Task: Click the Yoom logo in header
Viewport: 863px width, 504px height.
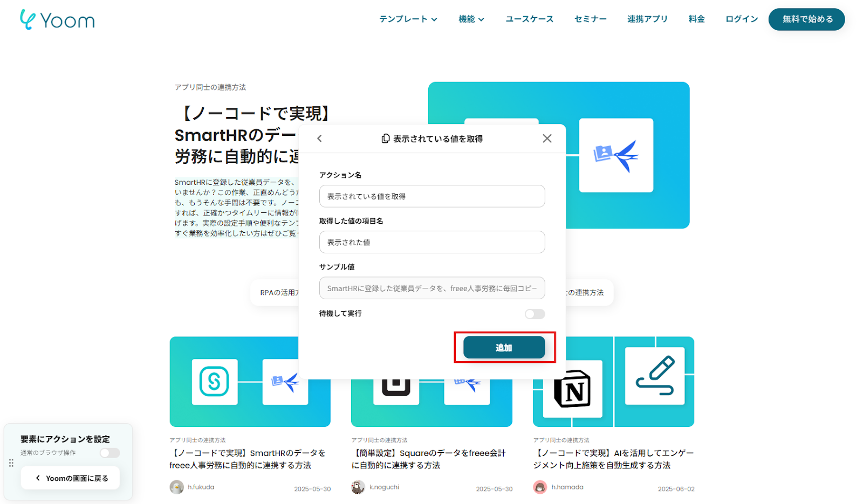Action: point(57,20)
